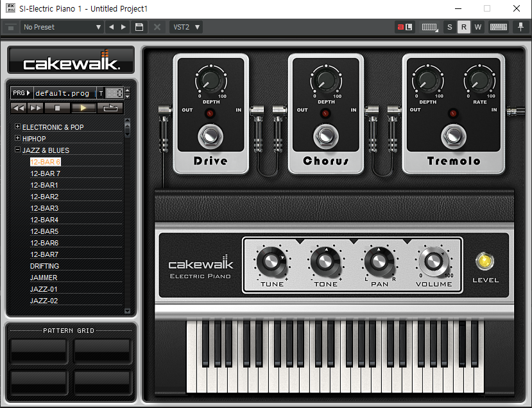This screenshot has width=532, height=408.
Task: Click the Tremolo Depth knob
Action: [x=427, y=80]
